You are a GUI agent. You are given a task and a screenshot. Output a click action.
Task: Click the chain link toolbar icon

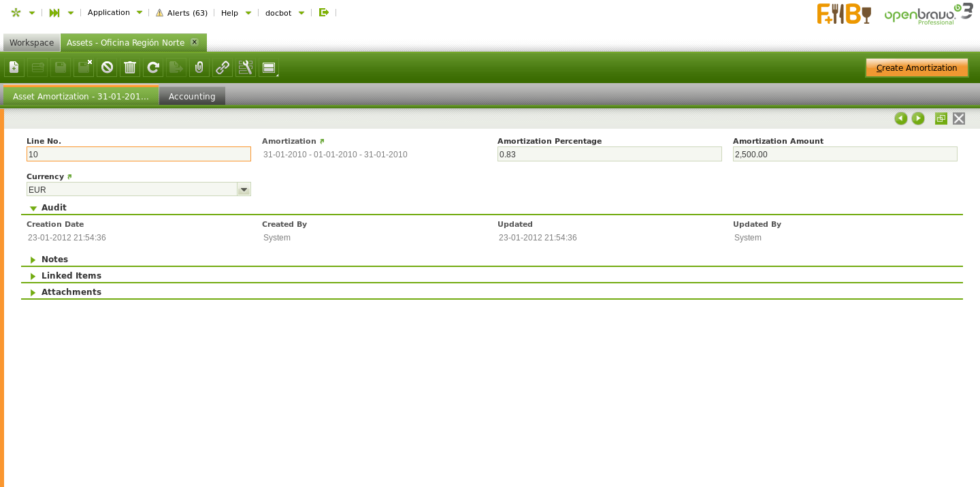223,67
